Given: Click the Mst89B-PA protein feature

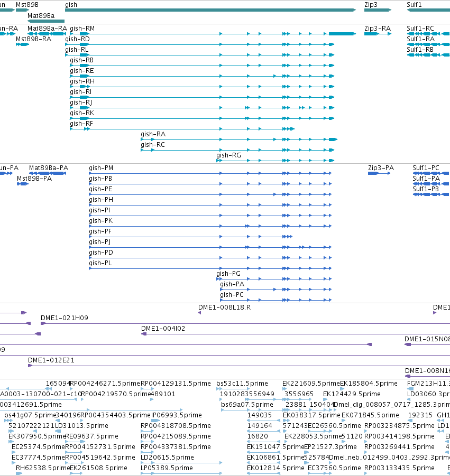Looking at the screenshot, I should coord(23,184).
